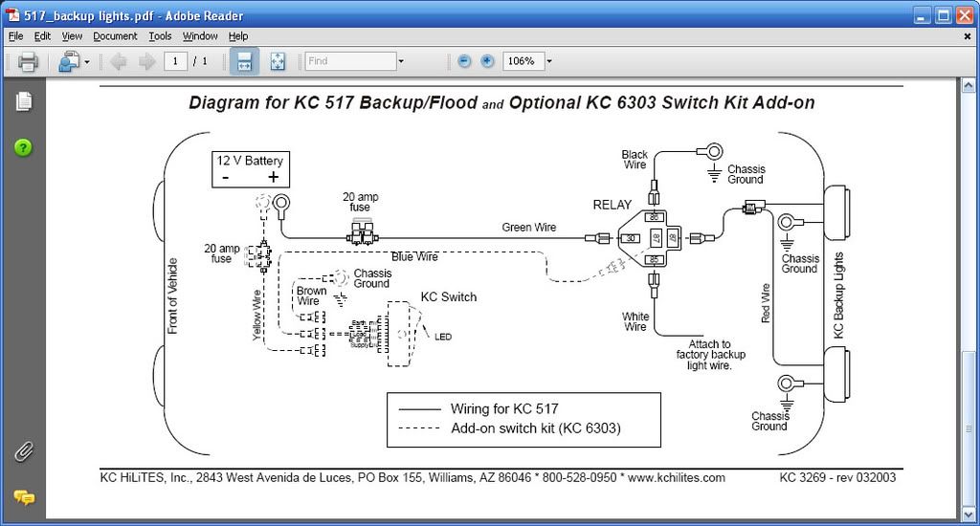Click the 'KC 3269 - rev 032003' text
The height and width of the screenshot is (526, 980).
coord(837,478)
